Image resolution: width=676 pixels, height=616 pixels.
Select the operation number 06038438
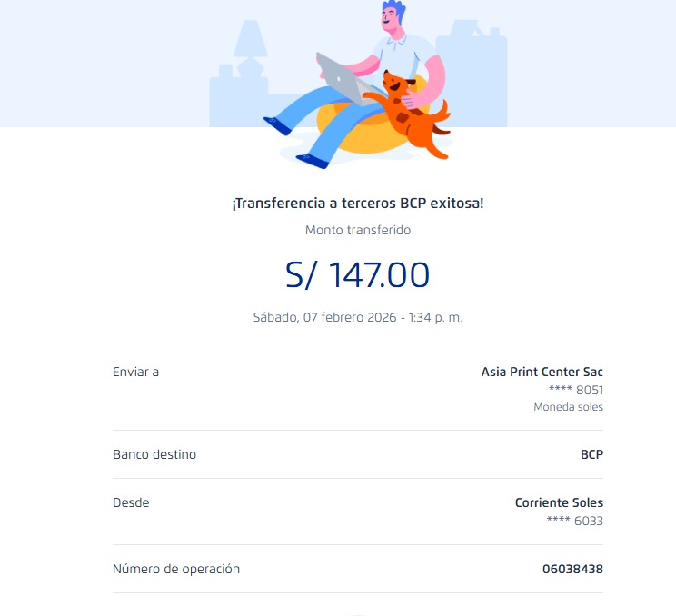tap(572, 569)
